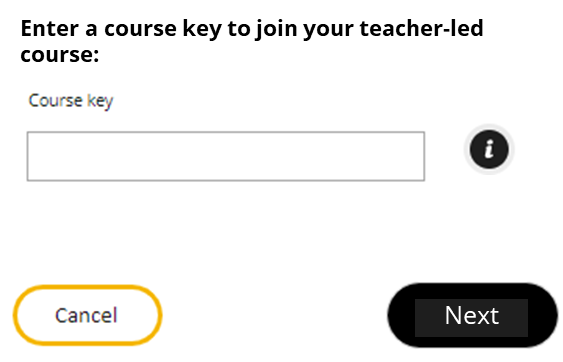563x362 pixels.
Task: Click into the Course key text box
Action: 226,156
